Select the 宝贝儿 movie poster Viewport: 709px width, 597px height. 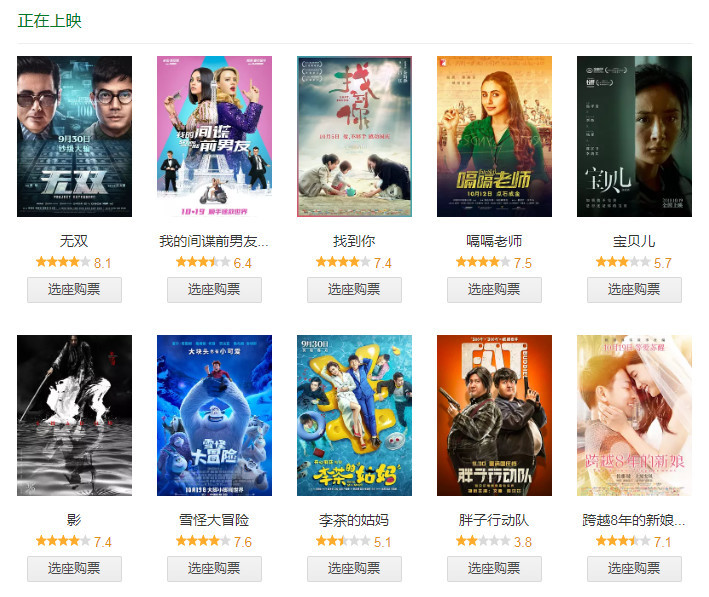pyautogui.click(x=634, y=136)
